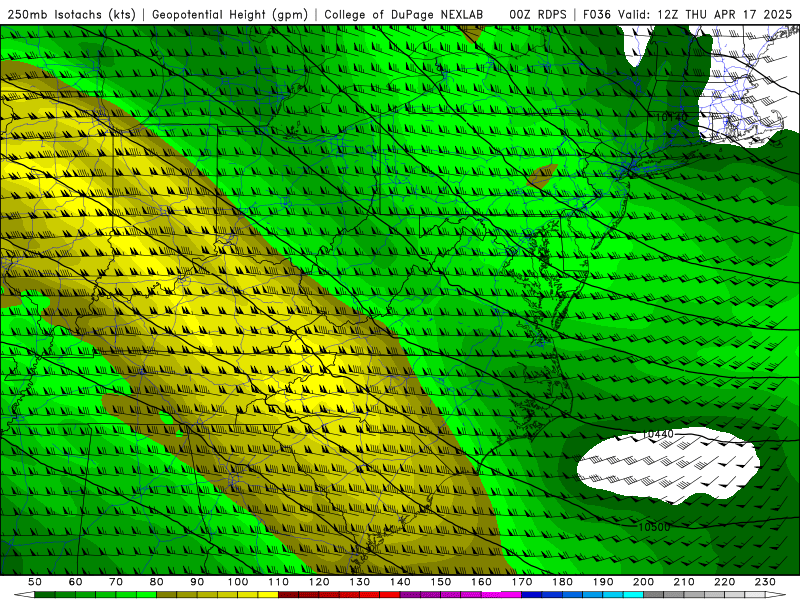Select the darkest green swatch beginning at 50
Screen dimensions: 800x600
(x=45, y=595)
